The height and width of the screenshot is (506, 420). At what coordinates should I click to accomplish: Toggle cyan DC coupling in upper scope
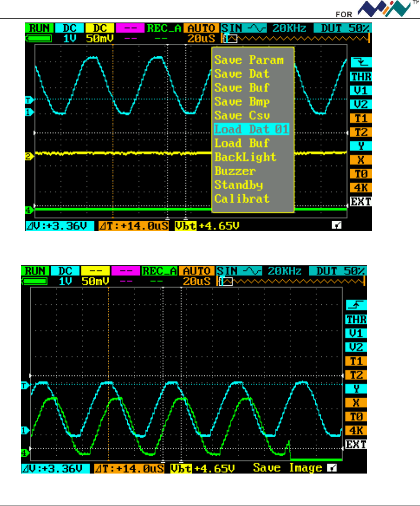(70, 29)
